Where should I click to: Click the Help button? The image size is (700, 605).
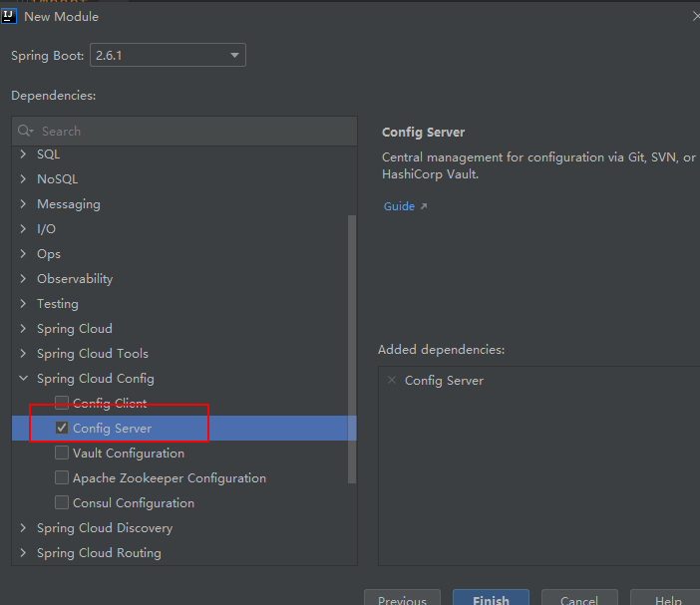point(667,598)
